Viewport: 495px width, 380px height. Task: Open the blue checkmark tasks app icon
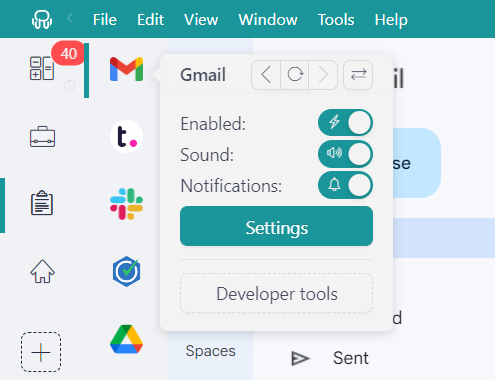(x=126, y=272)
